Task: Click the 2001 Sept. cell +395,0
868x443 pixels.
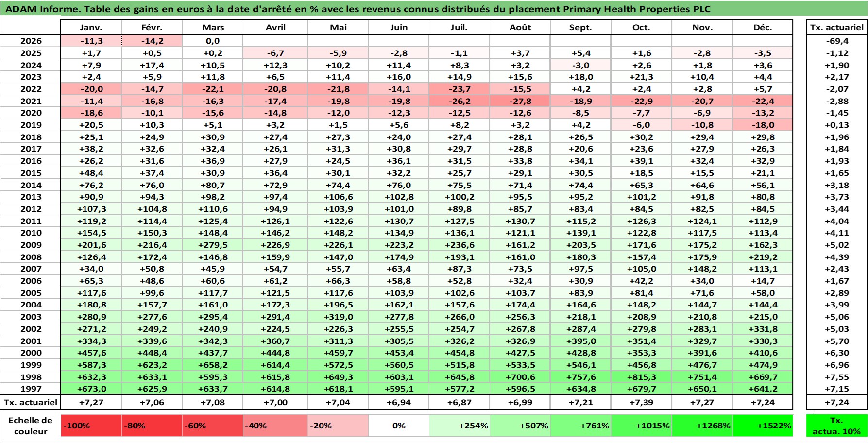Action: click(x=581, y=341)
